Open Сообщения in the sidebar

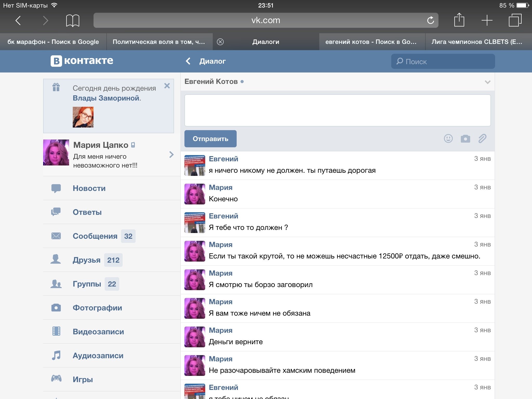point(95,236)
